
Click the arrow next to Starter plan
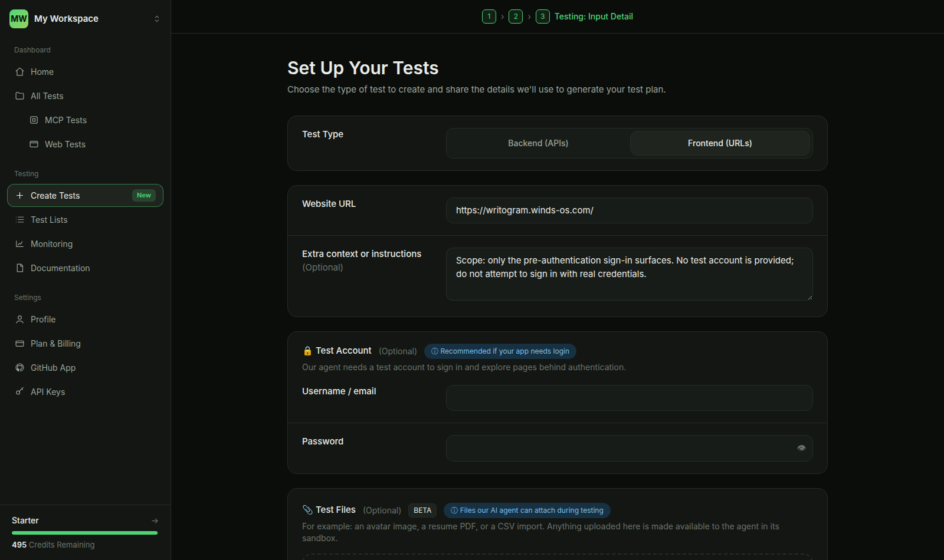click(155, 521)
